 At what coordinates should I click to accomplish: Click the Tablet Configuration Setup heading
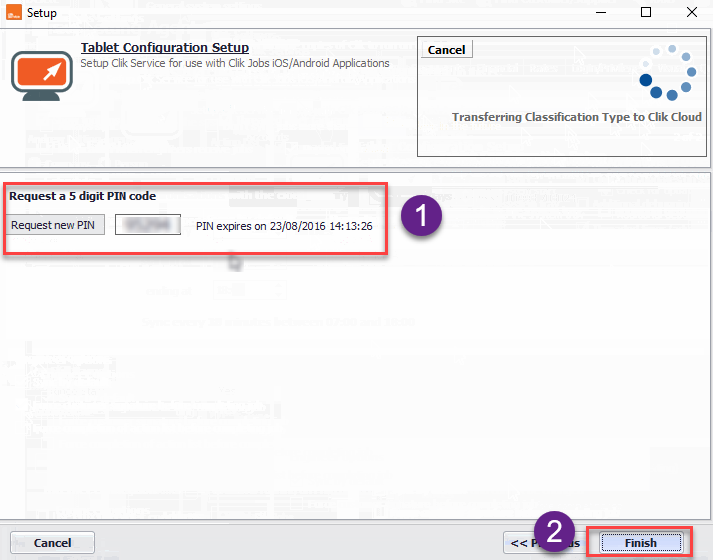point(165,48)
